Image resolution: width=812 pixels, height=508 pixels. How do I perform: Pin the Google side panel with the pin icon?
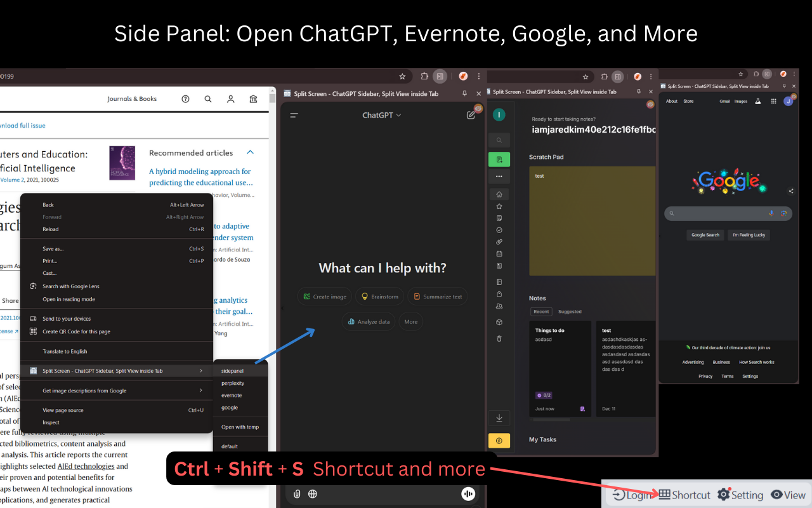coord(784,86)
